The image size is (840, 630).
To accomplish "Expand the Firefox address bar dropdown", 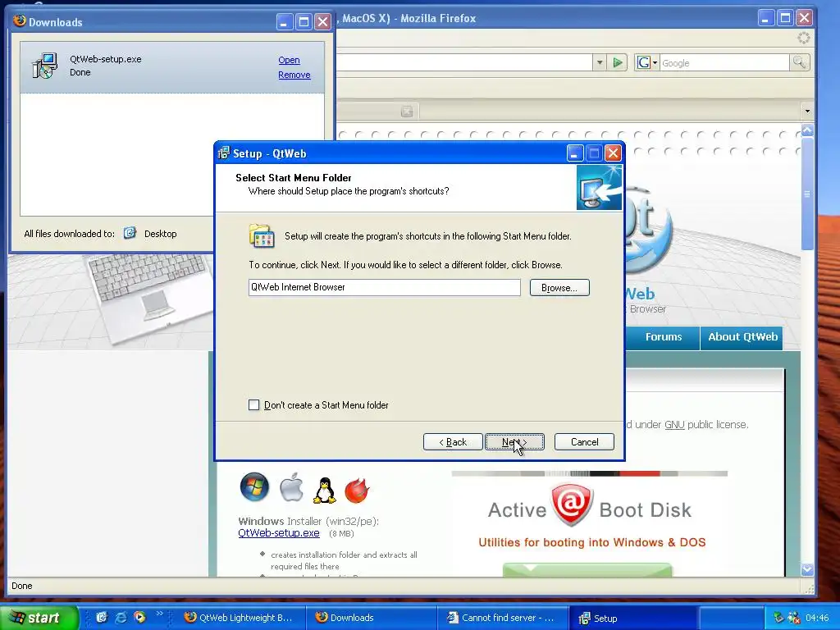I will (600, 62).
